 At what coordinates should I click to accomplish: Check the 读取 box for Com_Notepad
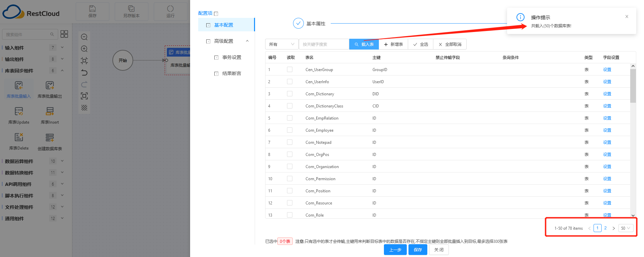(x=290, y=142)
